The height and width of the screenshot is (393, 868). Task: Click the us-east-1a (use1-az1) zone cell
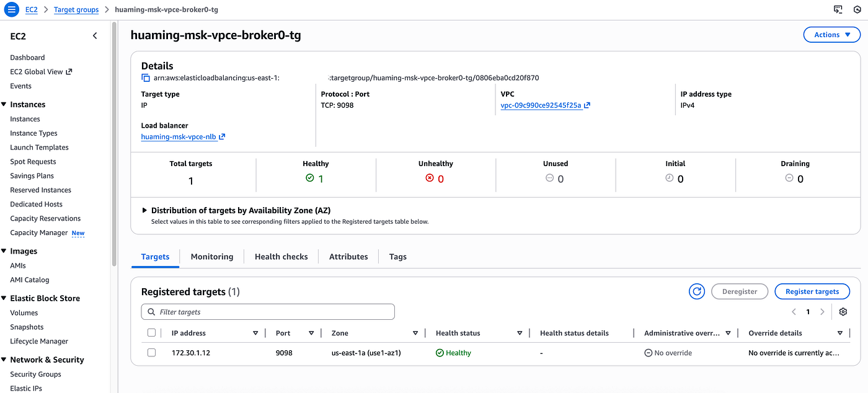pyautogui.click(x=366, y=353)
